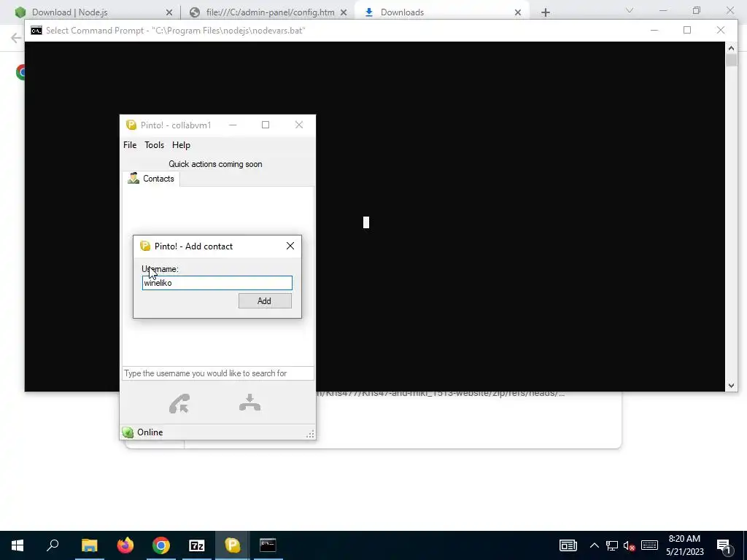Open File Explorer from taskbar
This screenshot has height=560, width=747.
pos(89,545)
